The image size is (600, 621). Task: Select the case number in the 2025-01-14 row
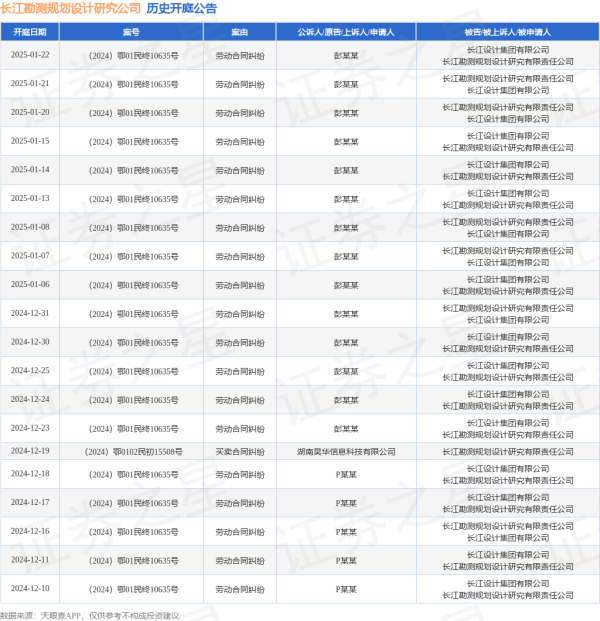tap(133, 171)
